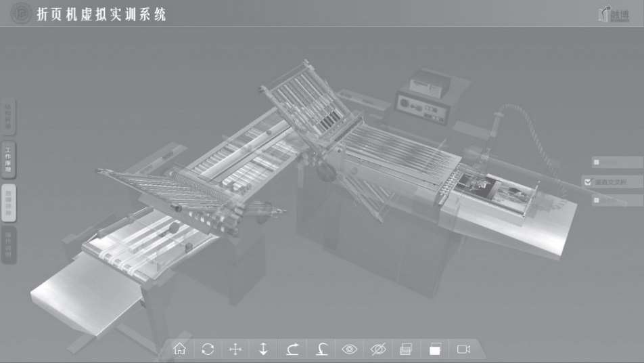Viewport: 644px width, 363px height.
Task: Select the rotate view icon
Action: point(208,349)
